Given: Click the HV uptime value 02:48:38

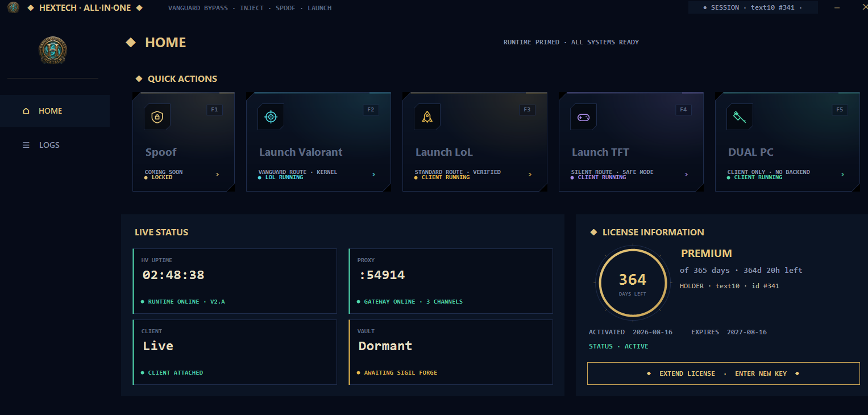Looking at the screenshot, I should (173, 275).
